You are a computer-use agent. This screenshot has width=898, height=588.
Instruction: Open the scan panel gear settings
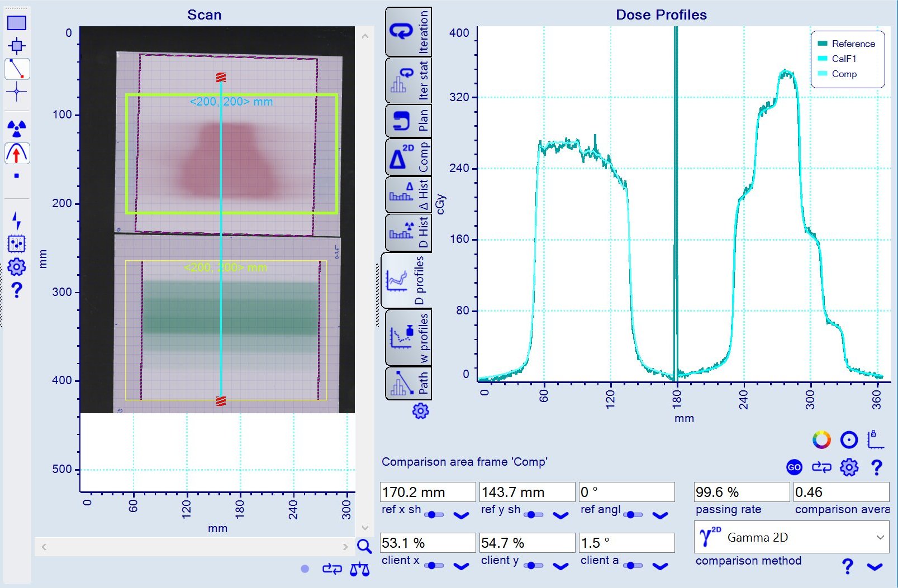pos(17,267)
